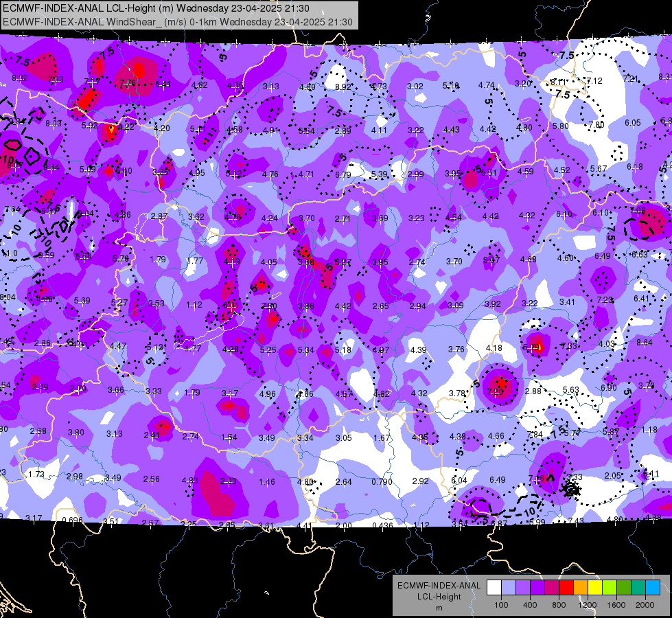Click the LCL-Height title line at top
This screenshot has width=672, height=618.
tap(156, 8)
